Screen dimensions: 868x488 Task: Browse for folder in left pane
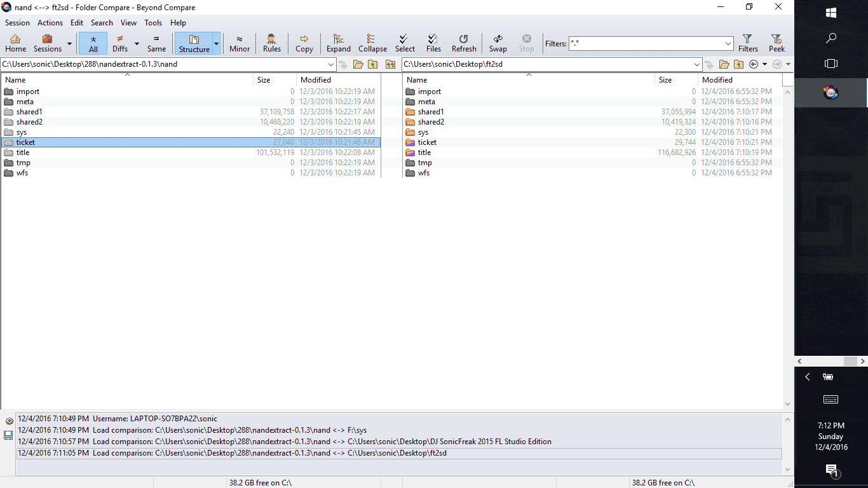(x=358, y=64)
